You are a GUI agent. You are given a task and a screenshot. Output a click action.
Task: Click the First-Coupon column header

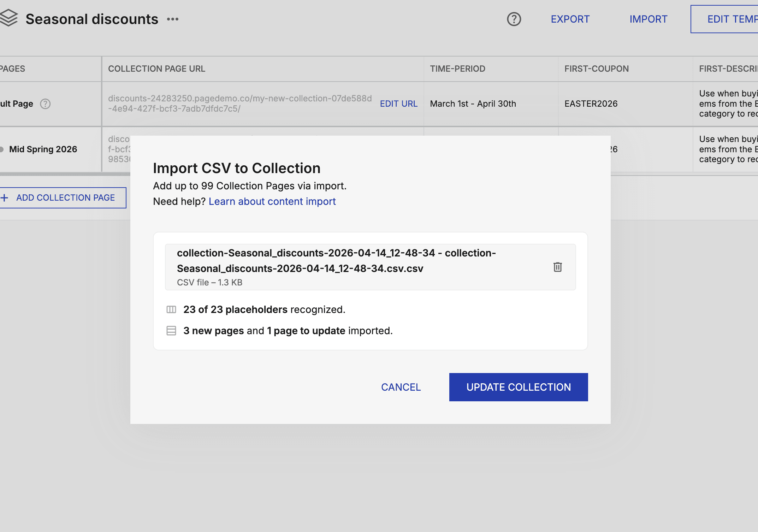(597, 69)
